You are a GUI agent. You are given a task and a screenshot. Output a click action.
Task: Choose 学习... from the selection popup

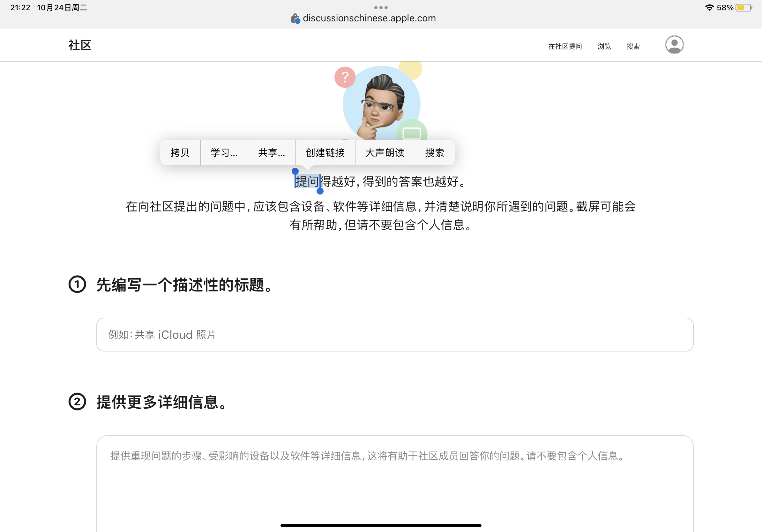[x=224, y=152]
